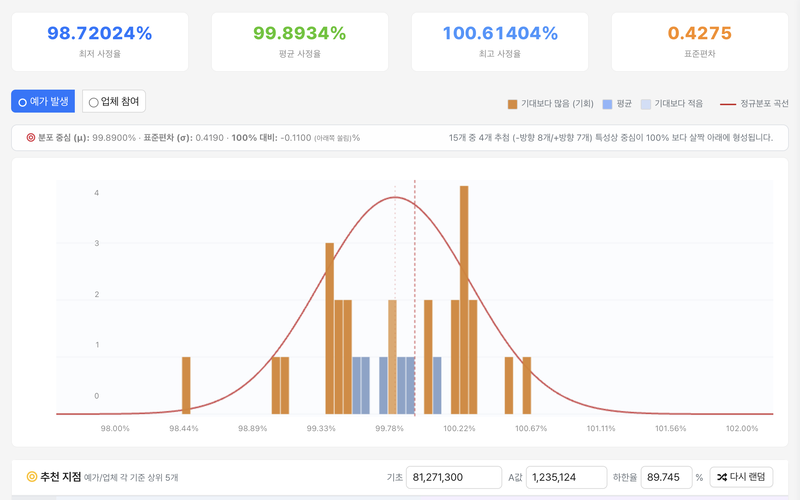Viewport: 800px width, 500px height.
Task: Click the isolated bar near 98.44%
Action: coord(186,386)
